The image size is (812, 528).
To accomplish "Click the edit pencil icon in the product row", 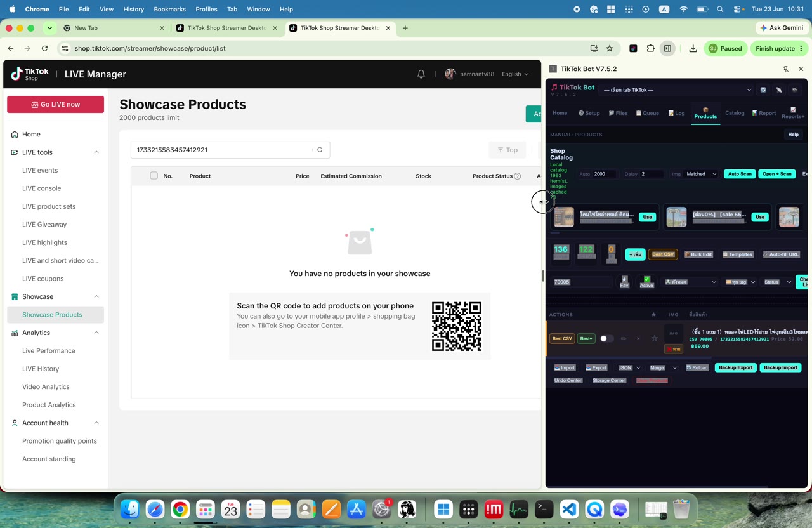I will [624, 338].
